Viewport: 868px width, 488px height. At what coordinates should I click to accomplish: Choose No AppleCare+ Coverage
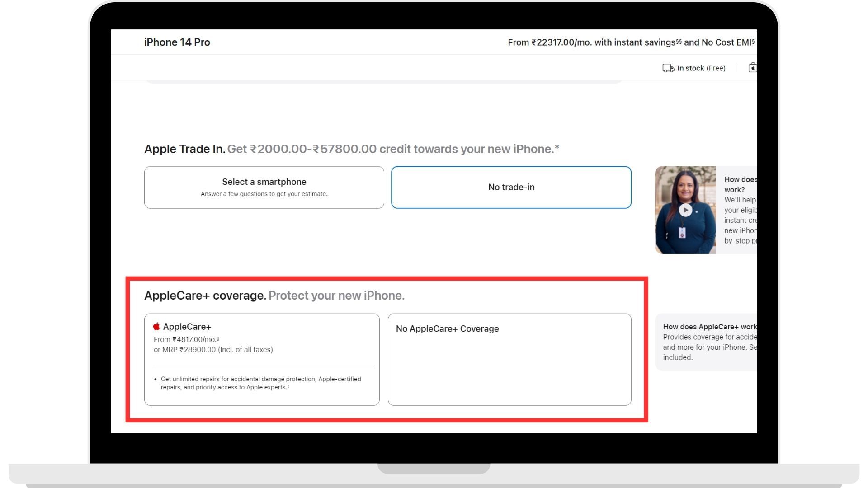coord(509,359)
